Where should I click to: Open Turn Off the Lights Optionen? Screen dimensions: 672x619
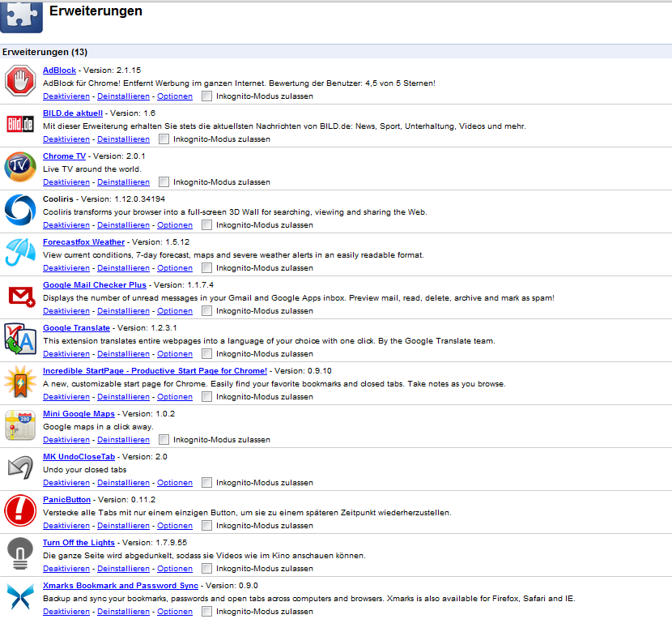175,568
